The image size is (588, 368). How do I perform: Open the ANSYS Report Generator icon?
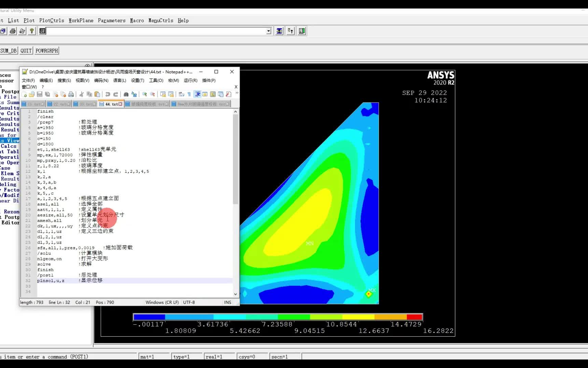(22, 31)
